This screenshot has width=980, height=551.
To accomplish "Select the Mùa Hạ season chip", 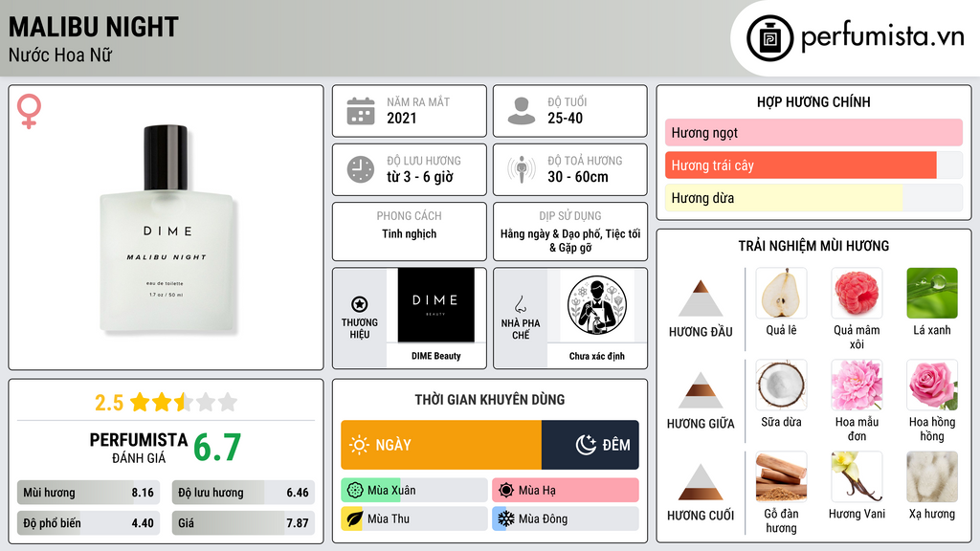I will 566,491.
